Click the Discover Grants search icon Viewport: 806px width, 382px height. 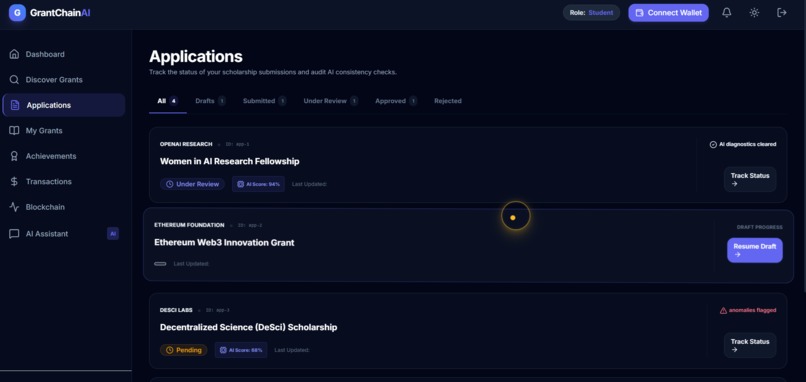(x=14, y=80)
